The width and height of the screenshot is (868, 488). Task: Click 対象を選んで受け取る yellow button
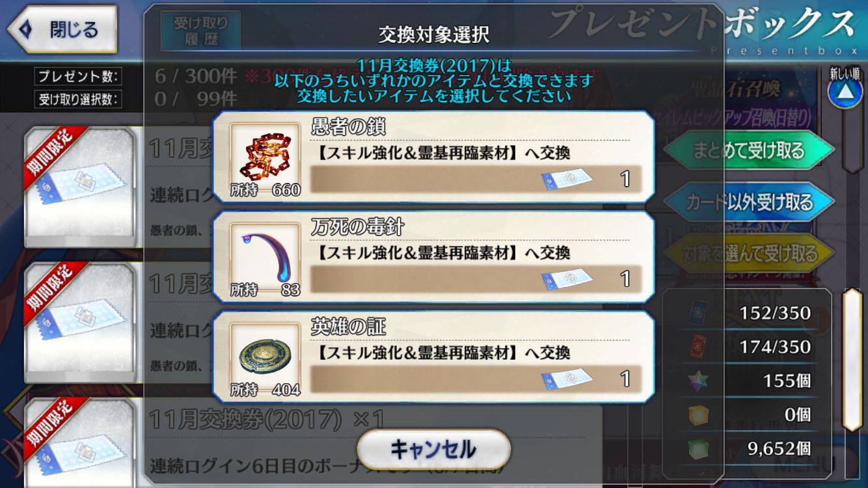tap(749, 253)
